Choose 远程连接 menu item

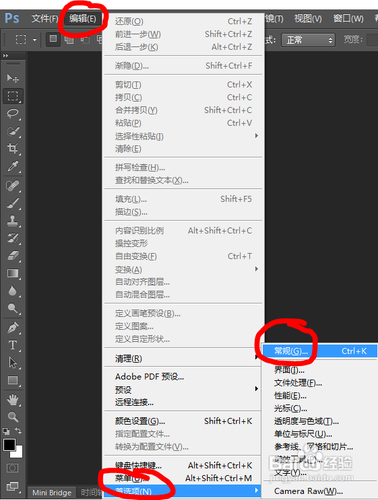tap(183, 402)
